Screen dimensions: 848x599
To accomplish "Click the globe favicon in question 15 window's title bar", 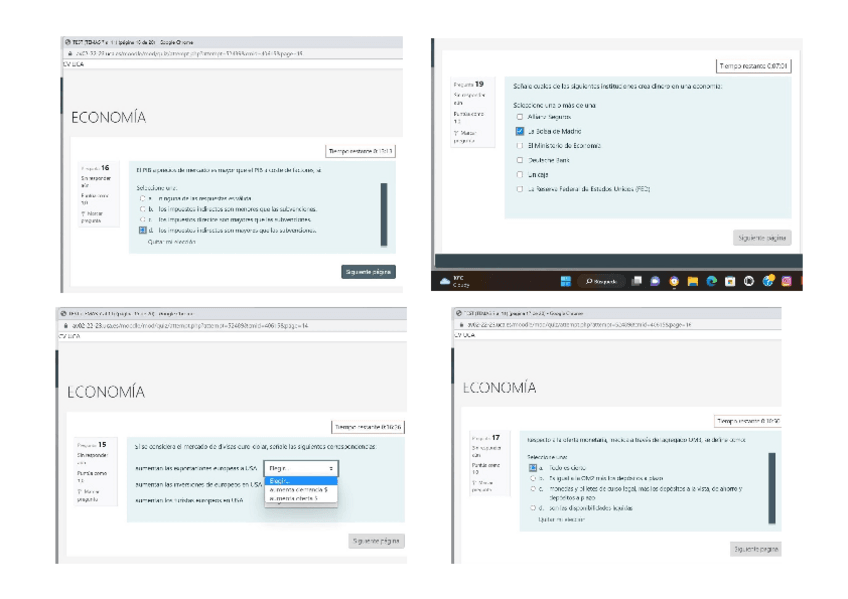I will (63, 314).
